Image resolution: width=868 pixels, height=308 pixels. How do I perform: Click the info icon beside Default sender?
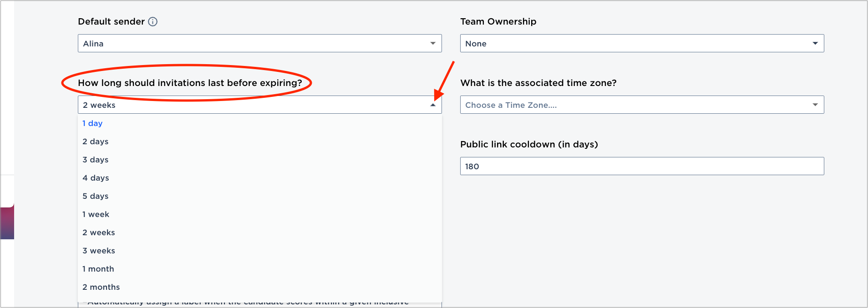click(x=153, y=21)
